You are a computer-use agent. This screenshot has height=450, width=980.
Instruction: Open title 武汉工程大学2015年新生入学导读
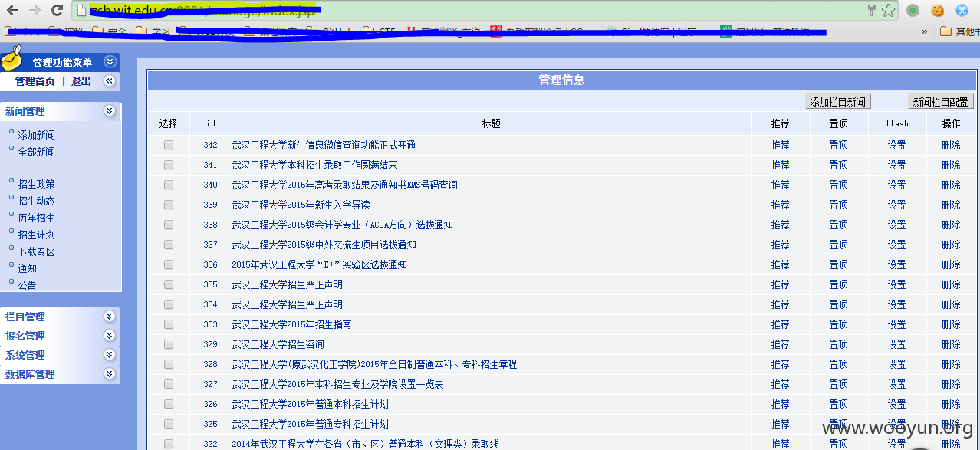pos(301,205)
